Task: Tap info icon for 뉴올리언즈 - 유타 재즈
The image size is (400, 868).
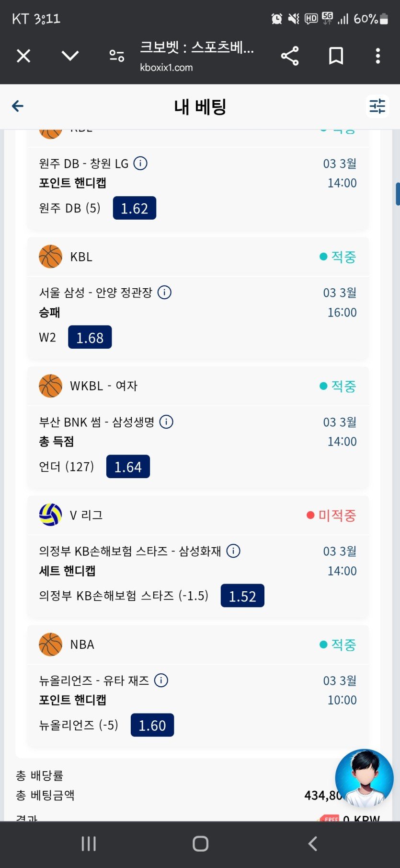Action: (161, 680)
